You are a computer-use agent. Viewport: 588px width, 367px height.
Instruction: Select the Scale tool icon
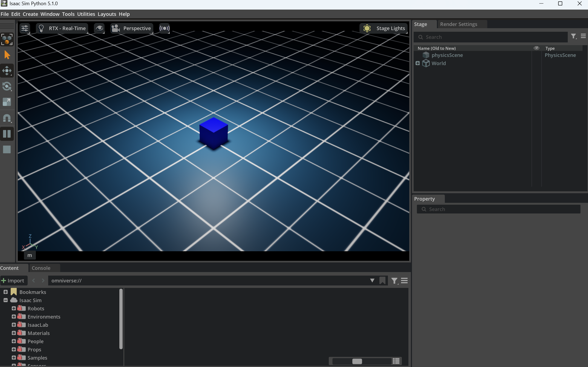(x=7, y=102)
